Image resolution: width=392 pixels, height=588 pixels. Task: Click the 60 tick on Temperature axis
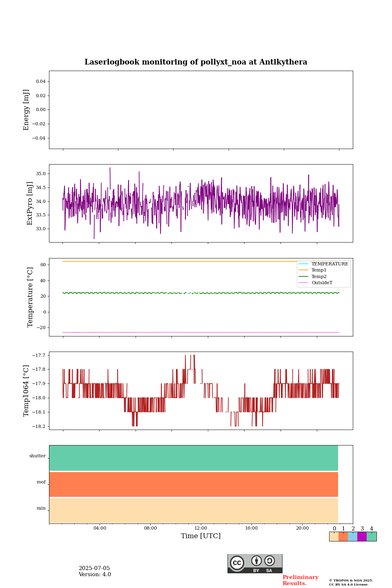pos(43,265)
